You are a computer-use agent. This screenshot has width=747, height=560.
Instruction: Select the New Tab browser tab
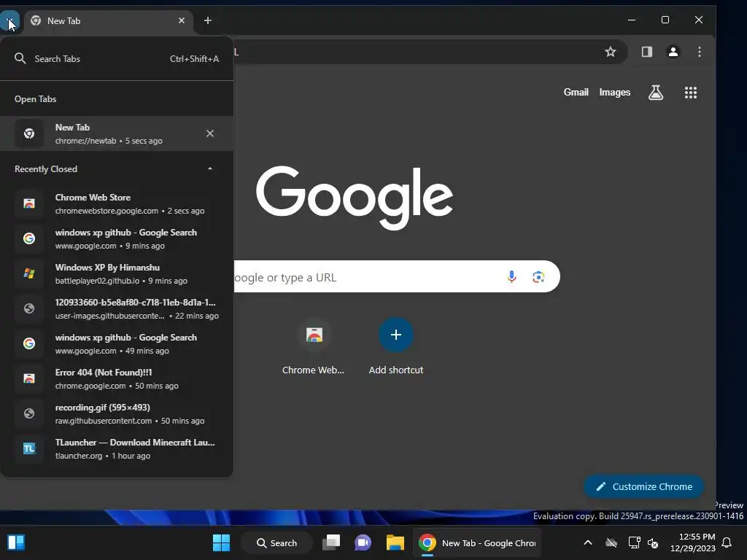(109, 21)
